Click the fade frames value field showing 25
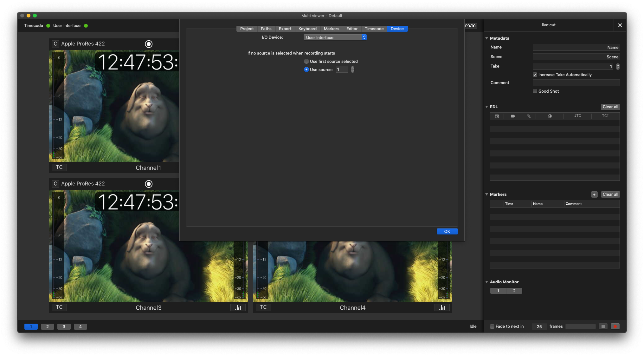 pyautogui.click(x=539, y=326)
